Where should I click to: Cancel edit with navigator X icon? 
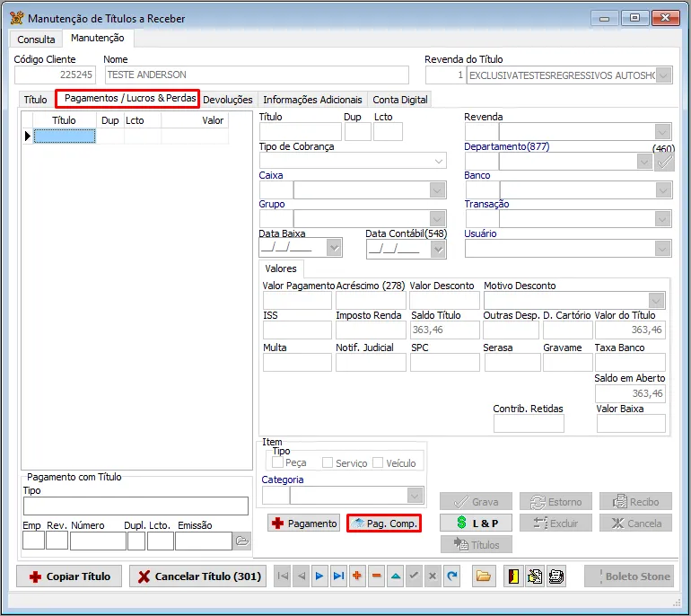click(433, 576)
